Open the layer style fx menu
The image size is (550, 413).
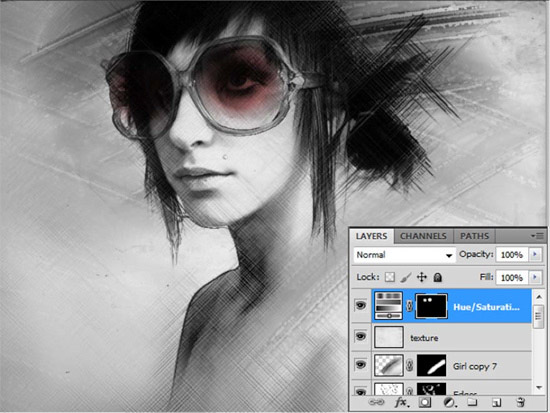point(401,402)
